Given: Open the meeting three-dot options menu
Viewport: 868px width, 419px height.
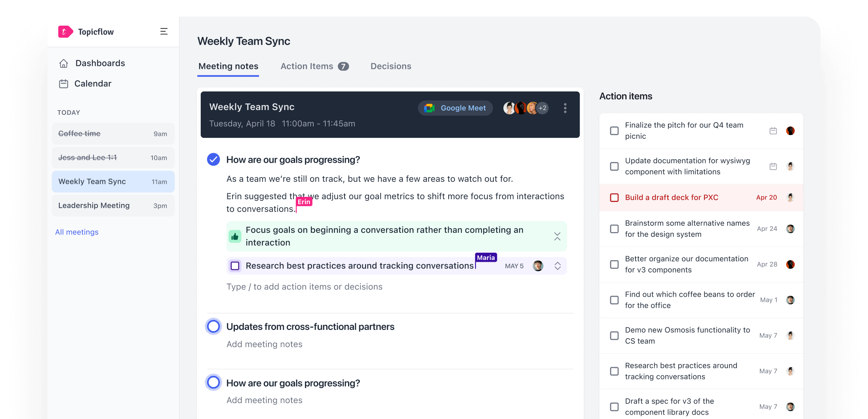Looking at the screenshot, I should (565, 108).
